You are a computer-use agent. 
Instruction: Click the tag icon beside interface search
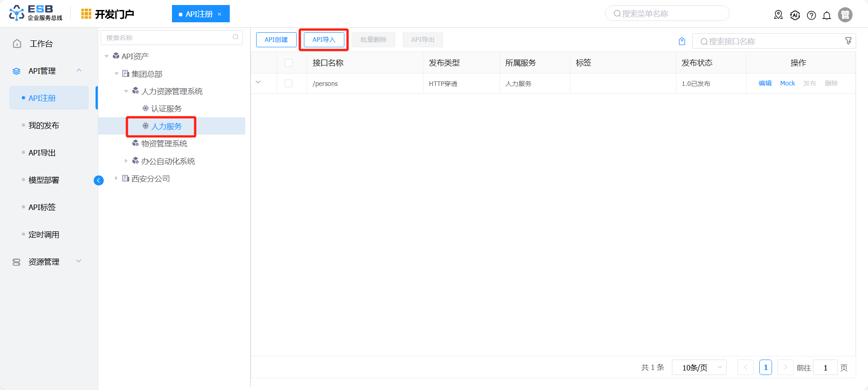(x=682, y=41)
